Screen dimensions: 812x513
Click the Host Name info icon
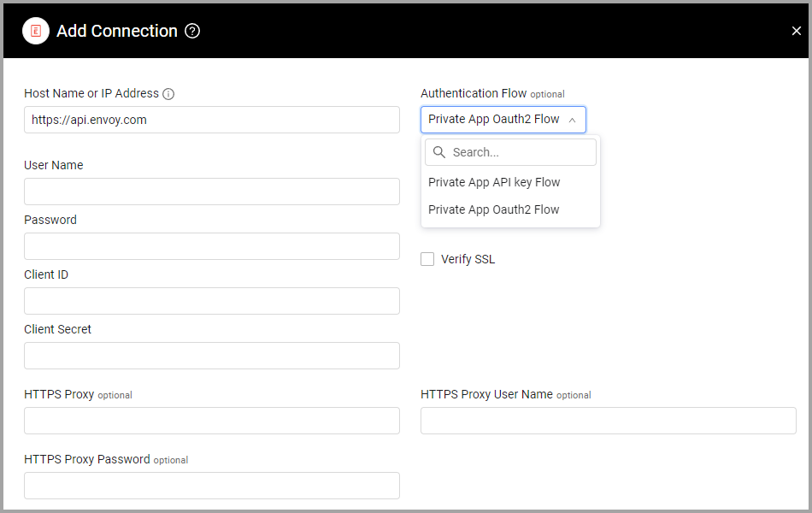click(168, 94)
